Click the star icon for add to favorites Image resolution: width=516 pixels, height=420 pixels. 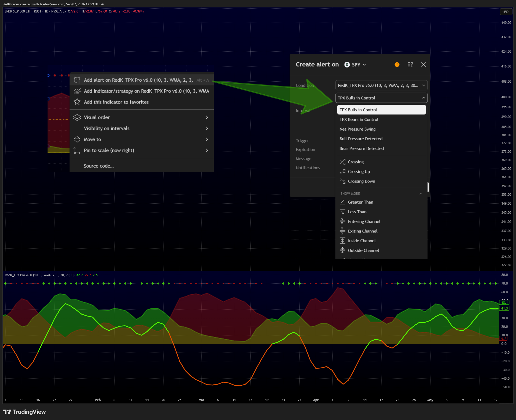[x=77, y=102]
